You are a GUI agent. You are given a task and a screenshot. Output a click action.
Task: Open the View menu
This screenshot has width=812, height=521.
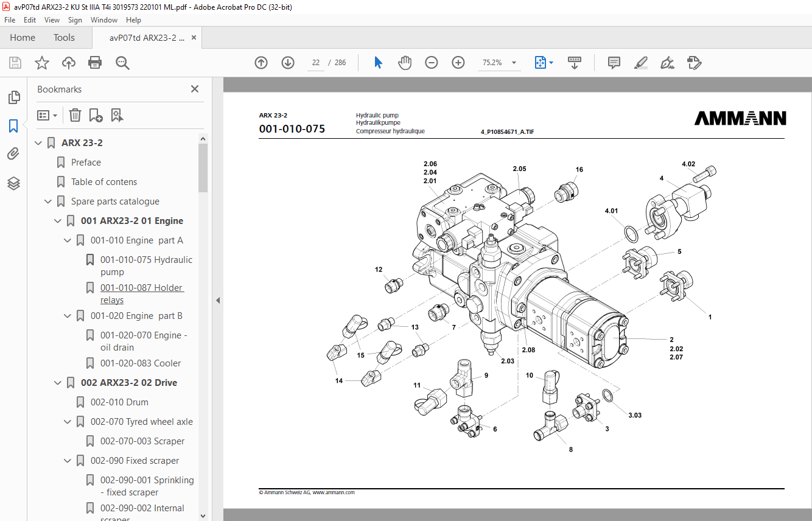[52, 20]
